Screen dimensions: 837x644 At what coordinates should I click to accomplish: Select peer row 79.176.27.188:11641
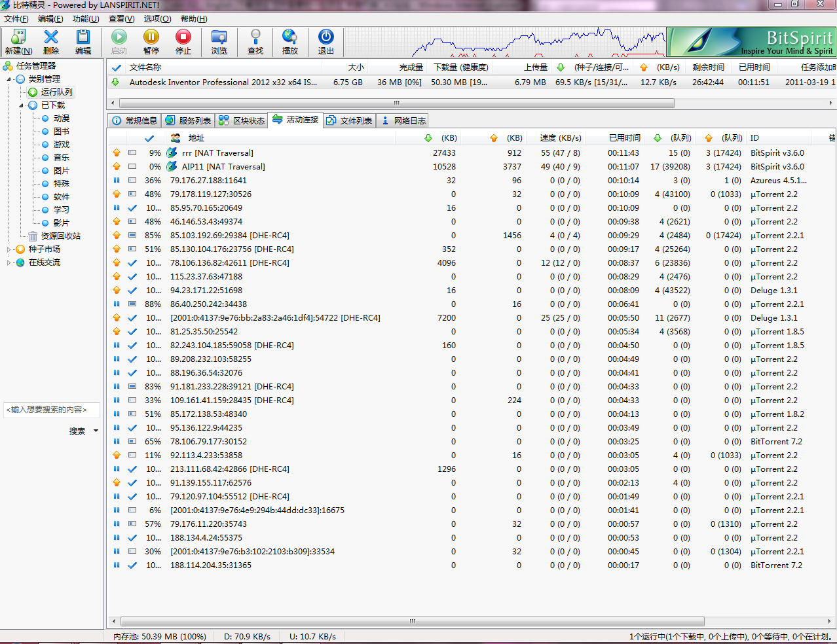coord(472,180)
